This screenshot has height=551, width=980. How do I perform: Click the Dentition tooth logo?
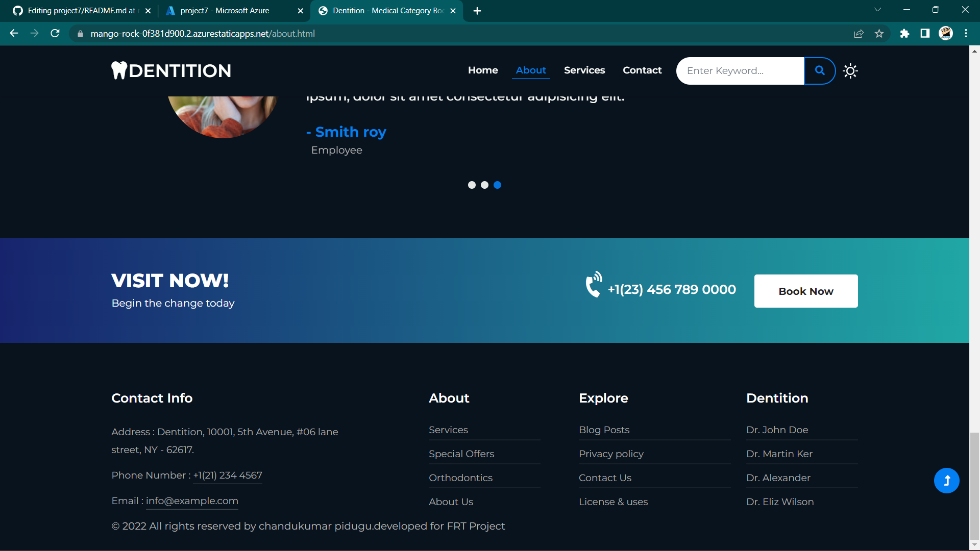tap(119, 70)
